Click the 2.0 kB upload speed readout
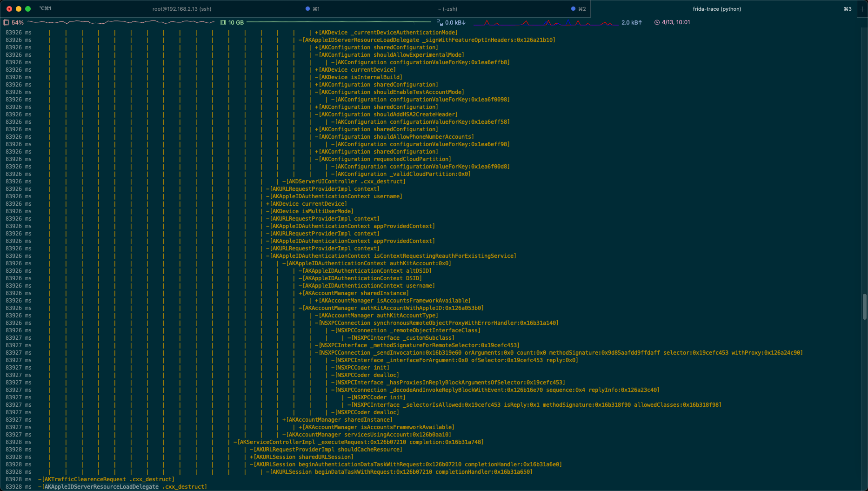Viewport: 868px width, 491px height. coord(632,22)
